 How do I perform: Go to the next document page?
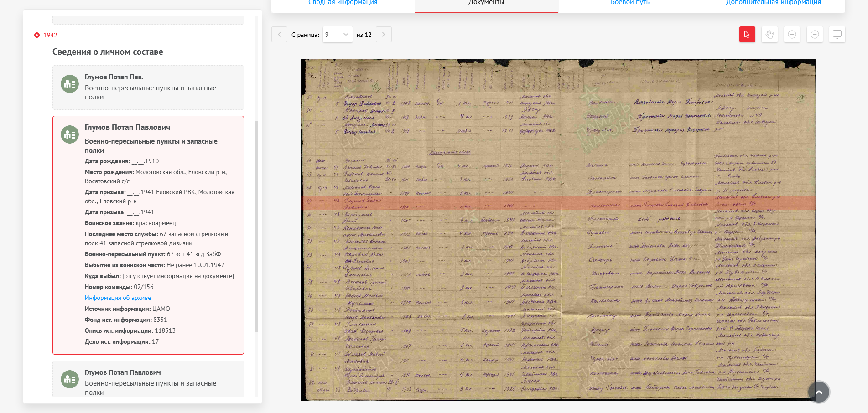(x=384, y=35)
